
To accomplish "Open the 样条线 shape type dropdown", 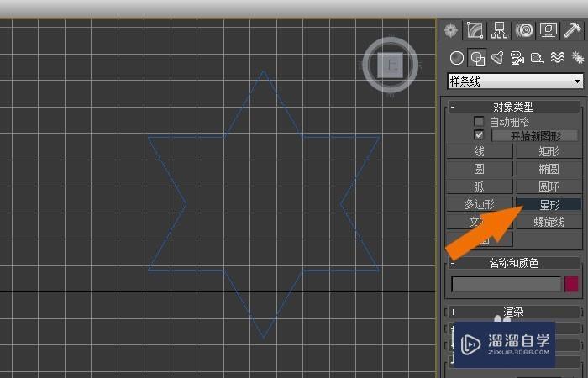I will point(515,81).
